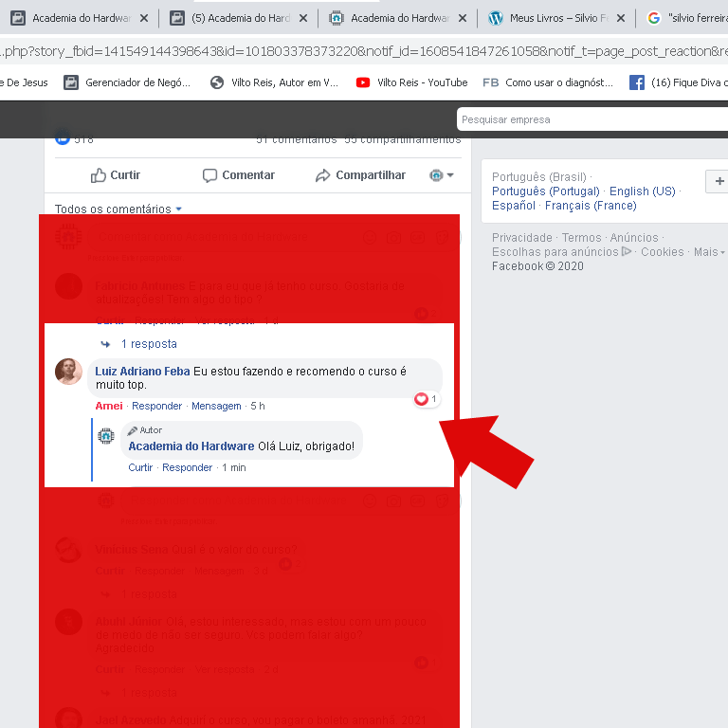Close the third Academia do Hardware tab

tap(463, 18)
